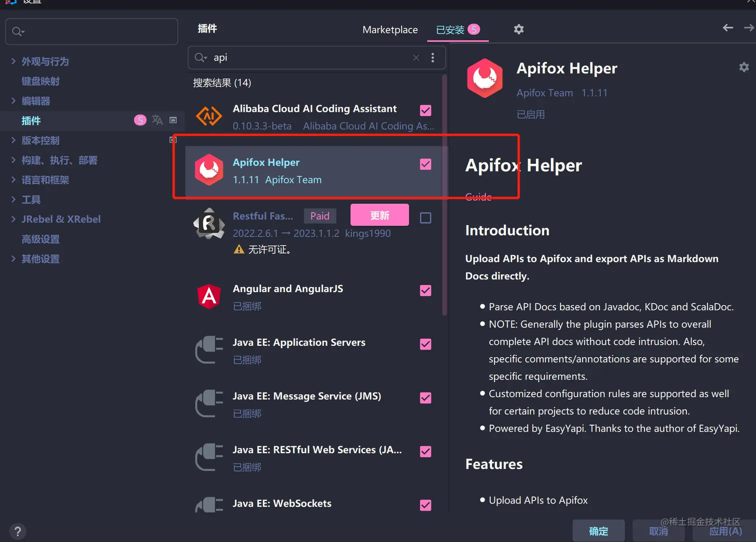Expand the 构建、执行、部署 node
756x542 pixels.
click(13, 160)
